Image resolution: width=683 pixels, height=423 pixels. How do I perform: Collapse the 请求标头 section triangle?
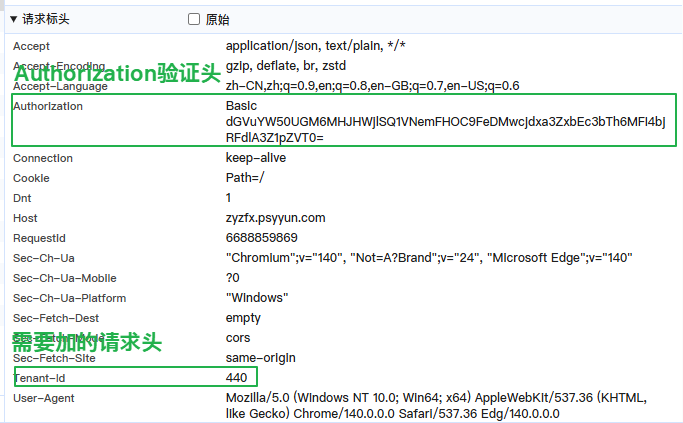pos(14,19)
